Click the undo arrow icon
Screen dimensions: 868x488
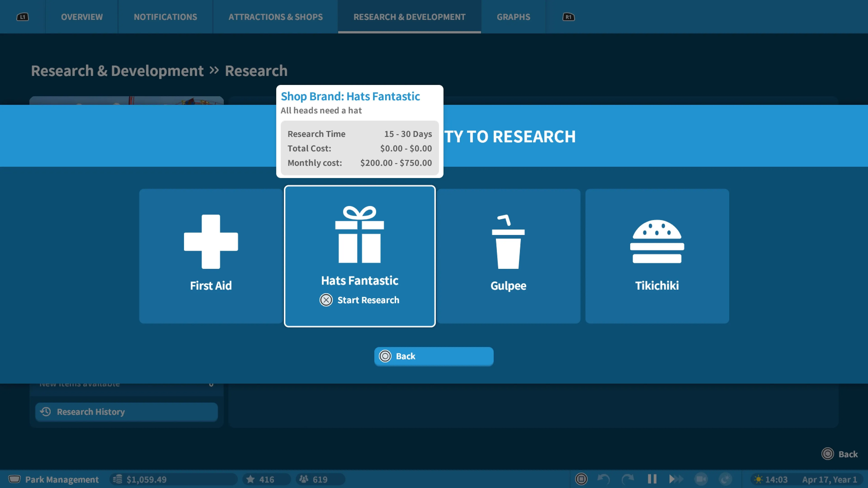click(603, 479)
